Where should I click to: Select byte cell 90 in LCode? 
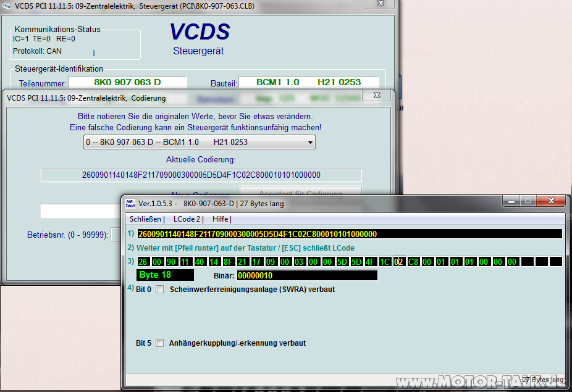[172, 262]
